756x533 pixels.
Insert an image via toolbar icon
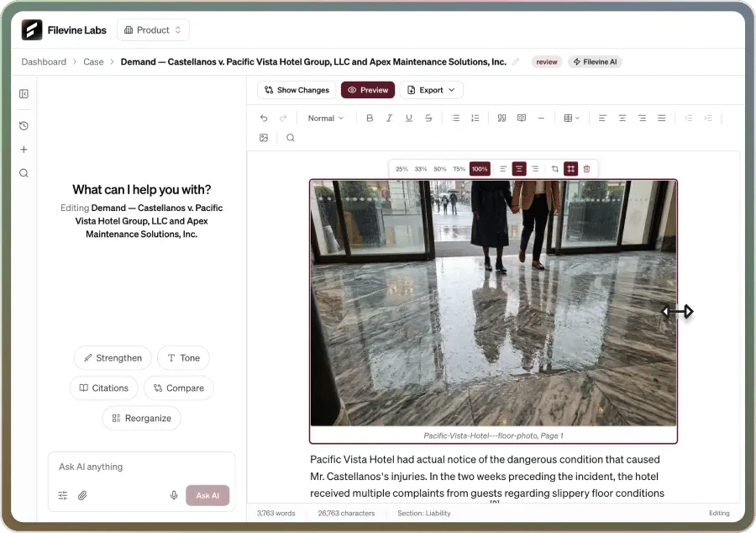click(x=264, y=138)
